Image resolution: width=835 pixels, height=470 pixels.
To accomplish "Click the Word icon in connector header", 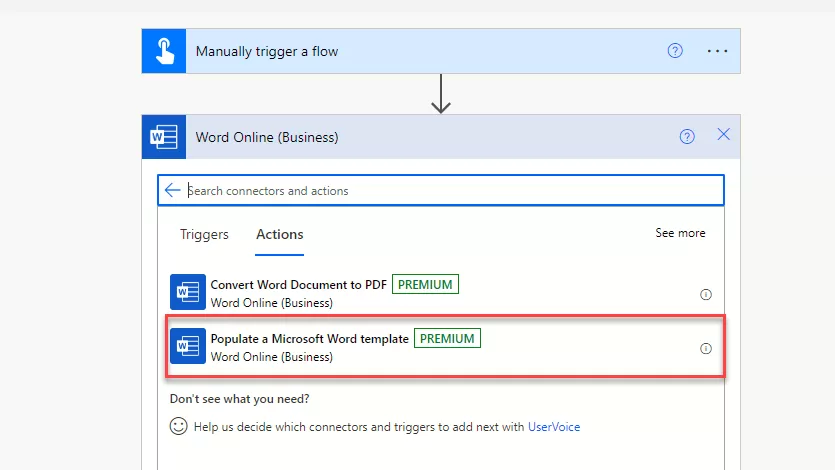I will coord(164,137).
